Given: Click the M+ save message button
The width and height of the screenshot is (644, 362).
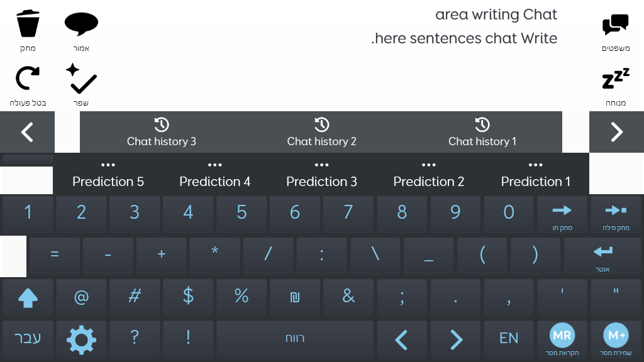Looking at the screenshot, I should [616, 336].
